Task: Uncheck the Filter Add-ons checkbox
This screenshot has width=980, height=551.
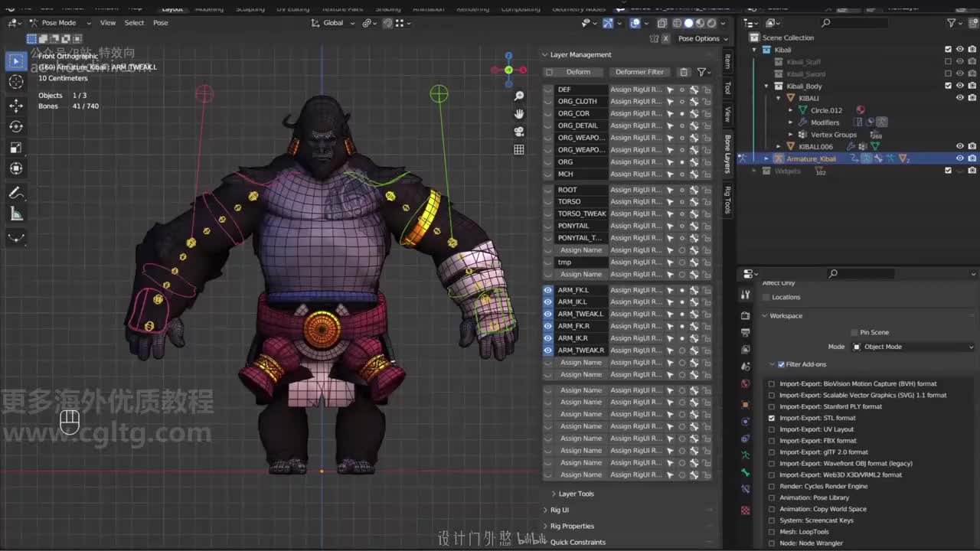Action: click(x=781, y=364)
